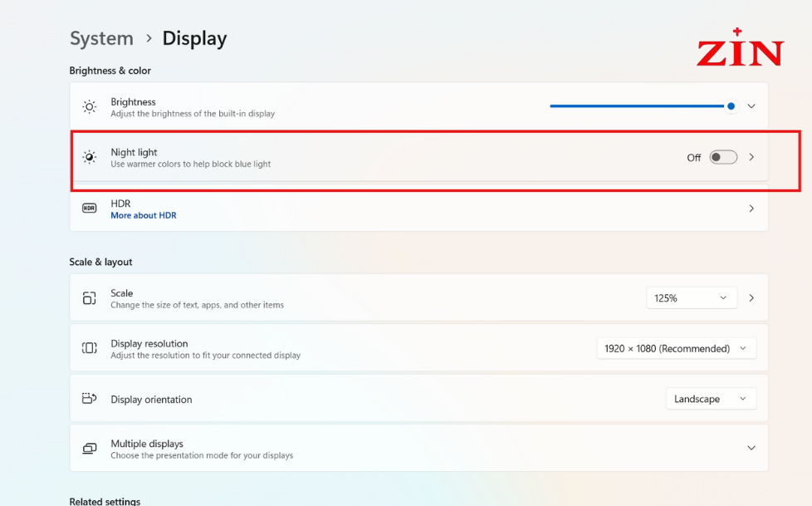Open the Landscape orientation dropdown
The height and width of the screenshot is (506, 812).
pos(711,399)
